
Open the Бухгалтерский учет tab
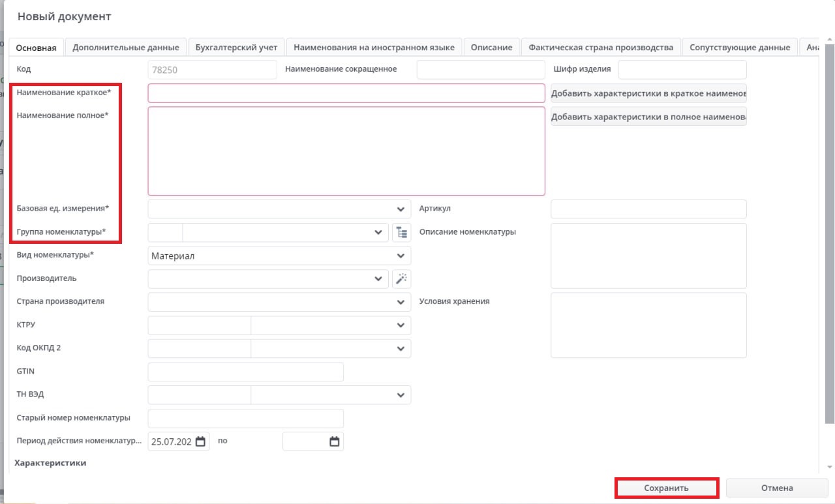click(236, 48)
